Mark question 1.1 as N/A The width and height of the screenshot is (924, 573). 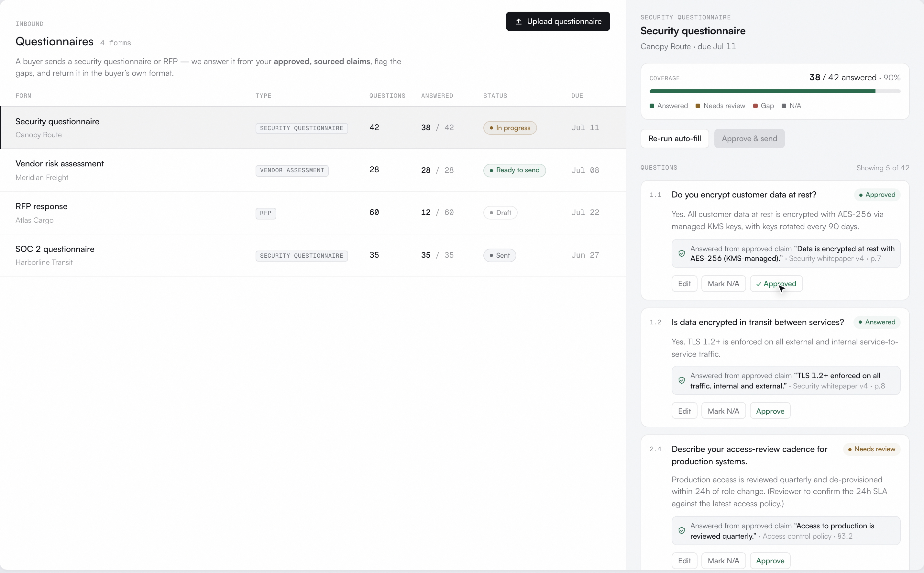tap(723, 284)
